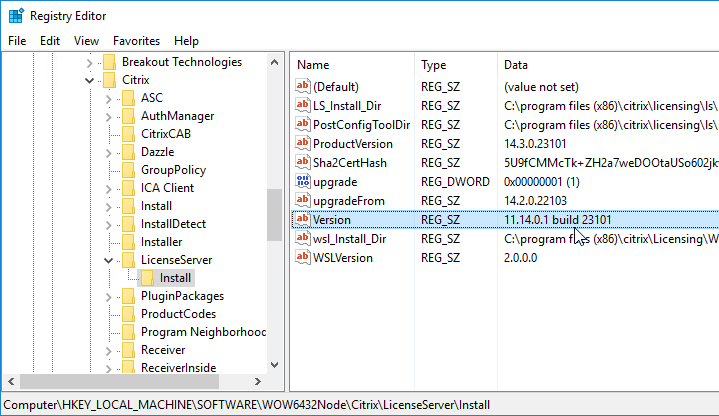
Task: Click the DWORD binary icon beside upgrade
Action: click(303, 182)
